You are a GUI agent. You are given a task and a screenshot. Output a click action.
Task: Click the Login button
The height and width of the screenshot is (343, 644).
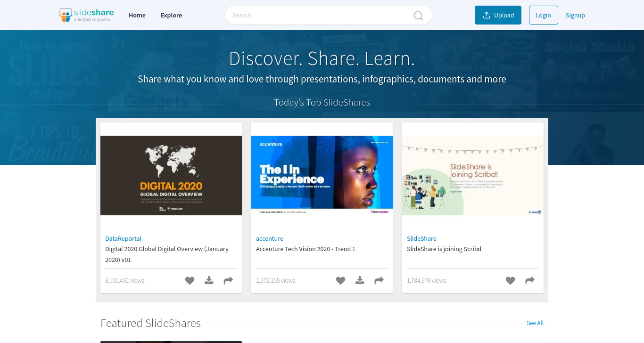544,15
